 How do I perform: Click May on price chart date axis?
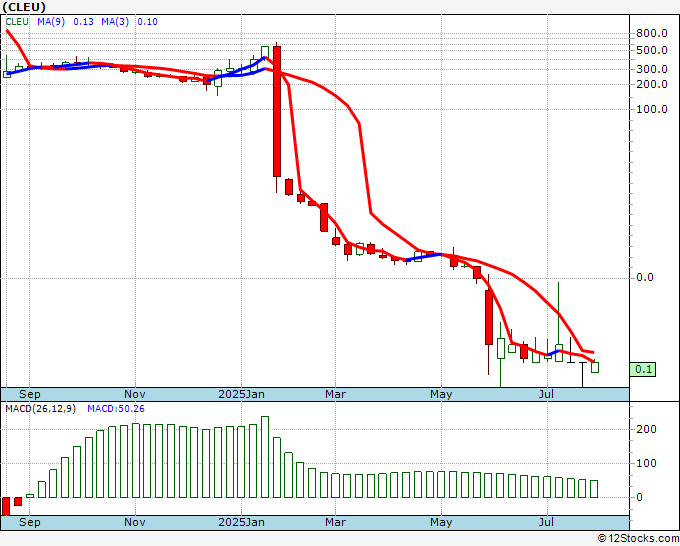pyautogui.click(x=441, y=394)
